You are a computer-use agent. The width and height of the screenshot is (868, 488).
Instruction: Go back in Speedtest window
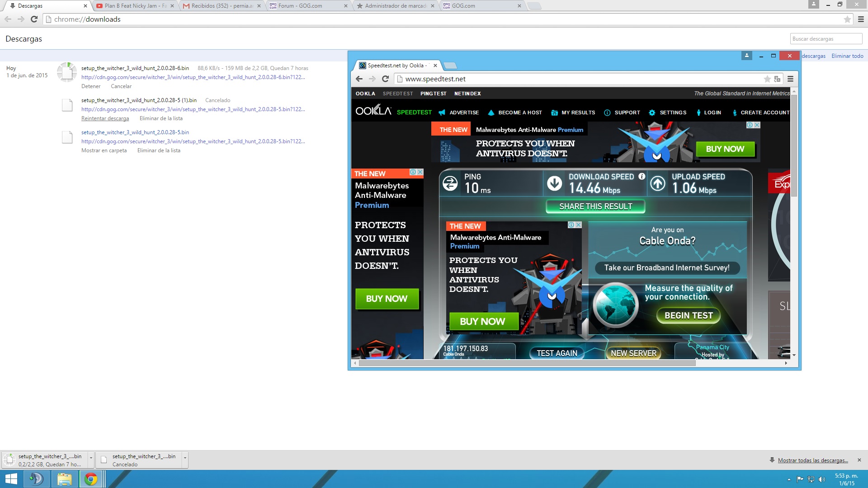point(359,79)
